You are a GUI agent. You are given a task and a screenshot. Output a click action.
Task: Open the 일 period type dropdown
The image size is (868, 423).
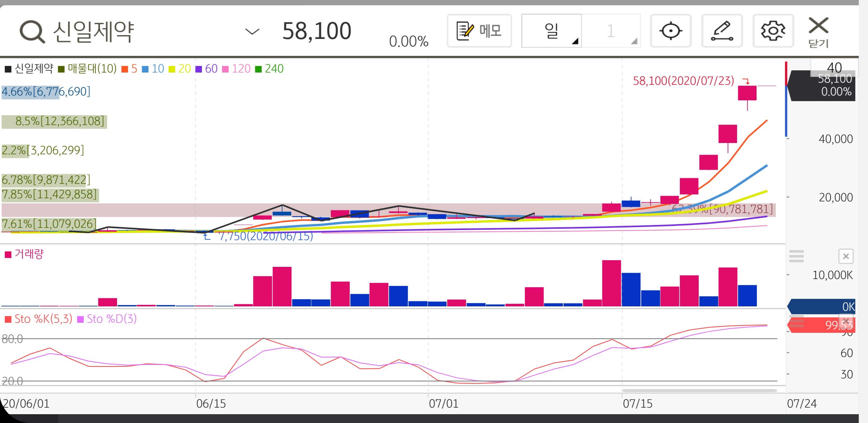click(x=551, y=31)
